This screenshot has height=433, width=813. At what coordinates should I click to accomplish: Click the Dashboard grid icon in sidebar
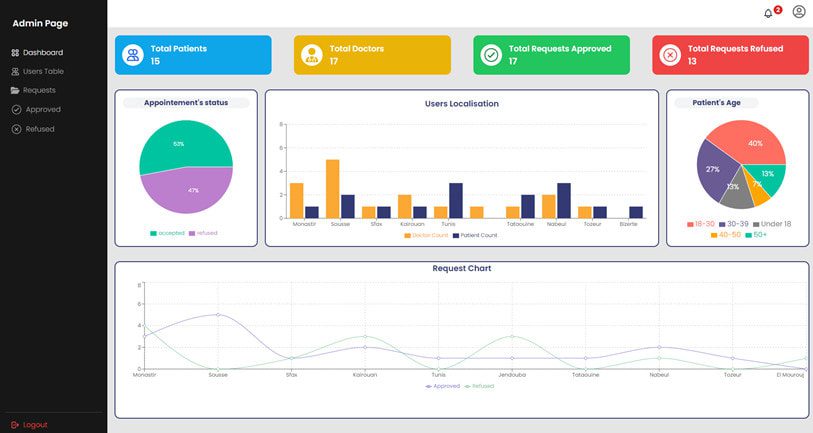15,53
